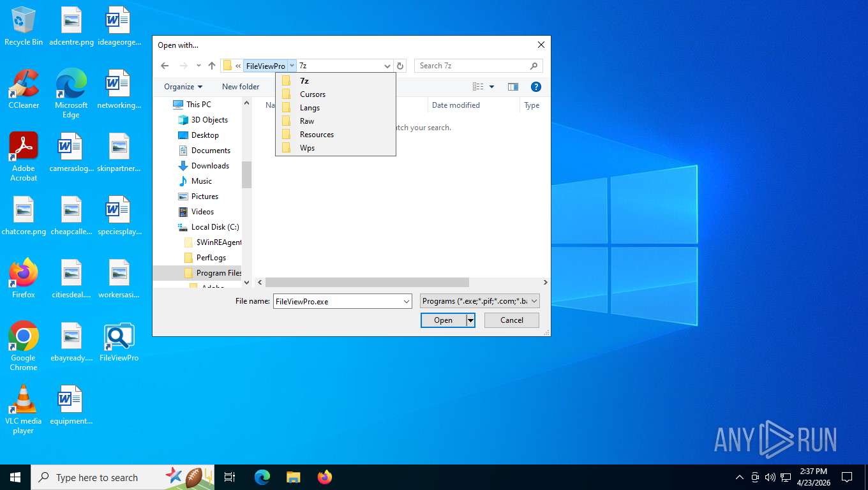Click the New folder button

[241, 87]
